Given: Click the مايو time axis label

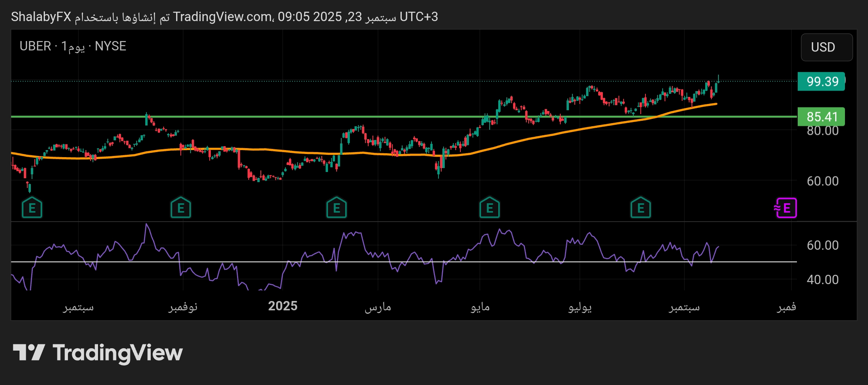Looking at the screenshot, I should pos(480,307).
